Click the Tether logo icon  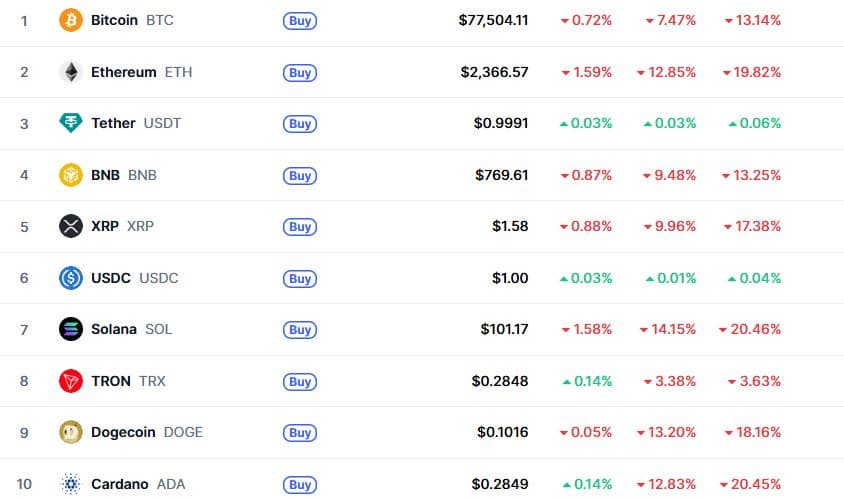pos(71,123)
